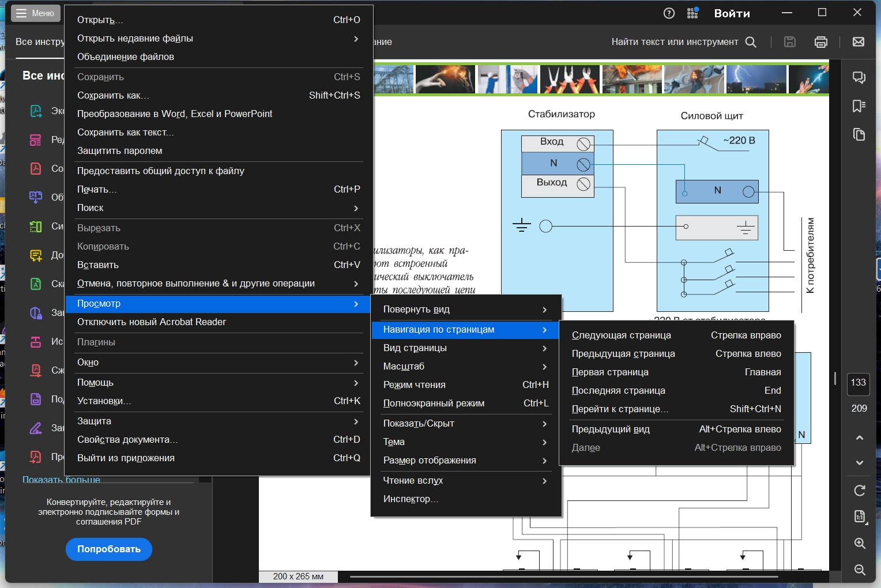The height and width of the screenshot is (588, 881).
Task: Click the zoom out magnifier icon
Action: [x=860, y=570]
